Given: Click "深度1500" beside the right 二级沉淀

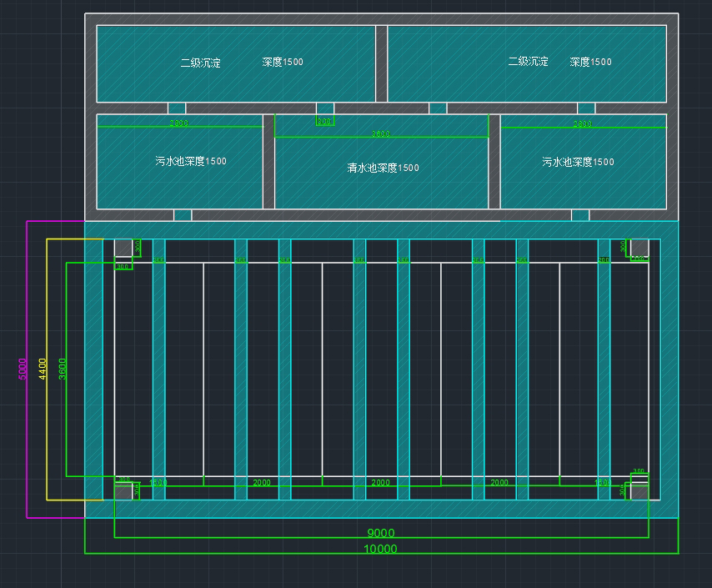Looking at the screenshot, I should 591,62.
